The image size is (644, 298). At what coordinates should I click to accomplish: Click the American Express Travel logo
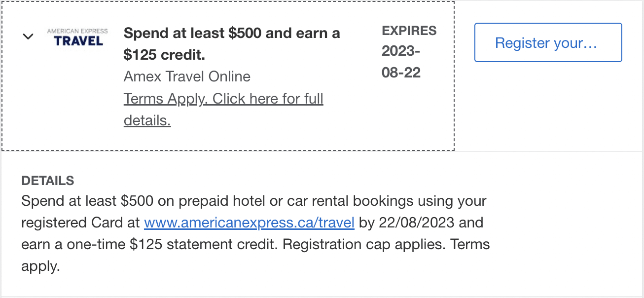[77, 37]
